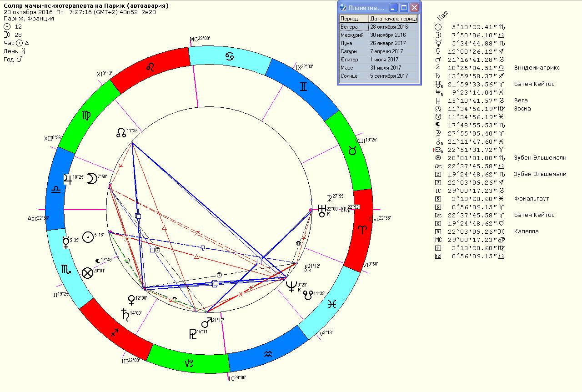Select the 'Луна' period row
The image size is (582, 392).
tap(378, 43)
